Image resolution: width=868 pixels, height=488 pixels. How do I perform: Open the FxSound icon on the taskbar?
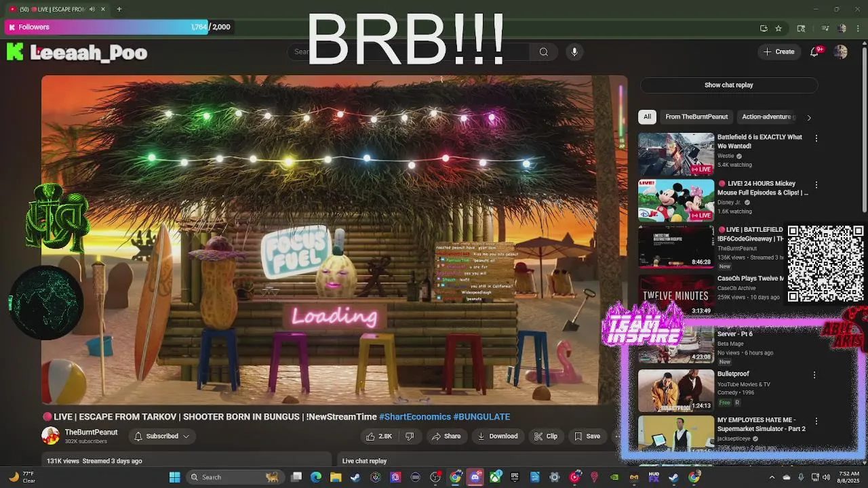click(x=654, y=477)
